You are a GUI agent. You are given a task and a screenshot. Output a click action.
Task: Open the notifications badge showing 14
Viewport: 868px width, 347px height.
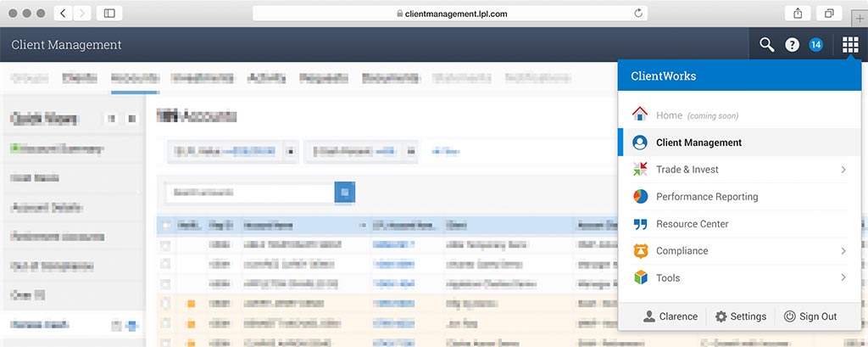coord(815,45)
